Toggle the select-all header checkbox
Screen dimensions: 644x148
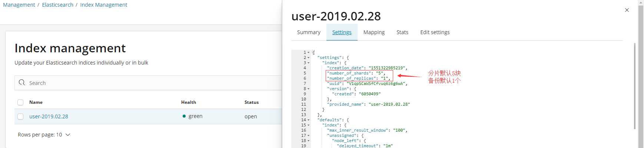tap(20, 102)
